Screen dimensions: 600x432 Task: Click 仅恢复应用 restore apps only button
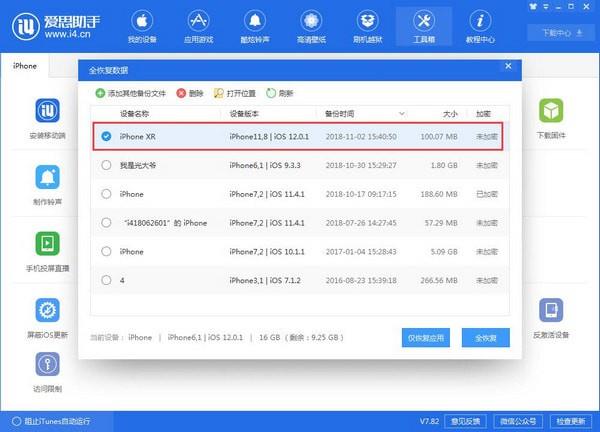click(426, 338)
